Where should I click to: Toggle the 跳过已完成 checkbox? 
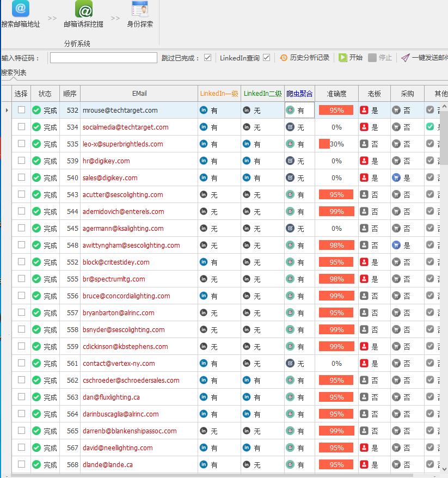(x=207, y=58)
